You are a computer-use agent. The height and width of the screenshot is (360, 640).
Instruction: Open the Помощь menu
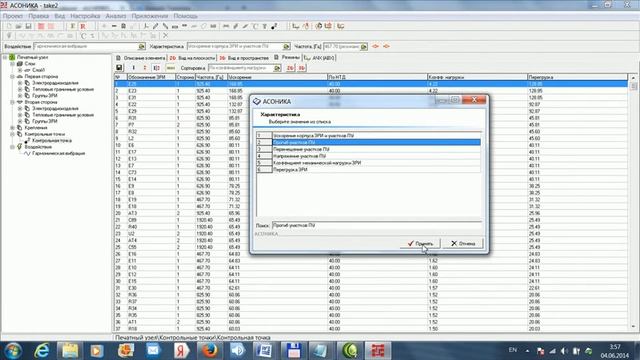(185, 16)
